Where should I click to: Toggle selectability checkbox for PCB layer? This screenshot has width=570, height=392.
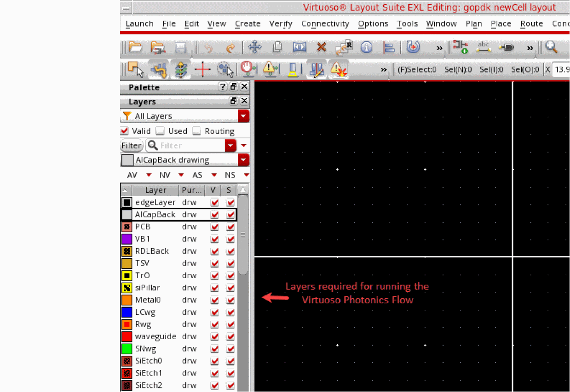tap(230, 227)
